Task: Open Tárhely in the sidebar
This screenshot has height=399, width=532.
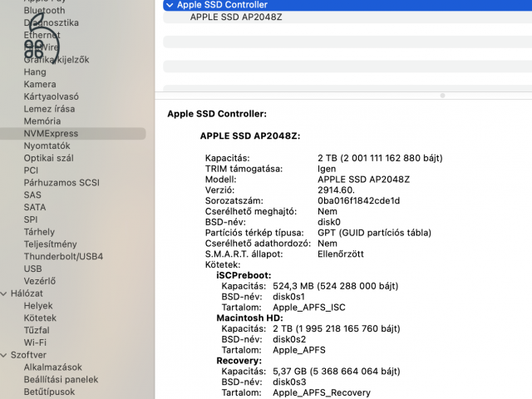Action: coord(39,232)
